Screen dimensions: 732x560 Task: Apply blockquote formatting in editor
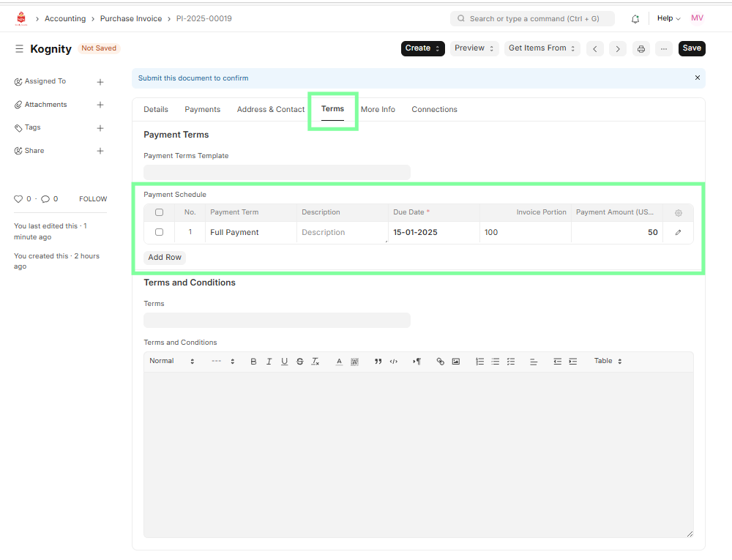pyautogui.click(x=378, y=362)
